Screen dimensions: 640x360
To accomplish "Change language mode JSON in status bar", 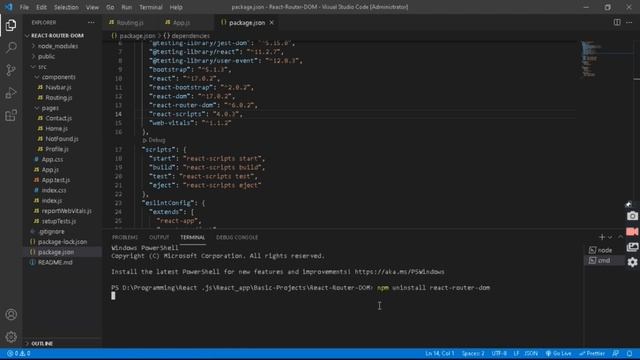I will pos(531,353).
